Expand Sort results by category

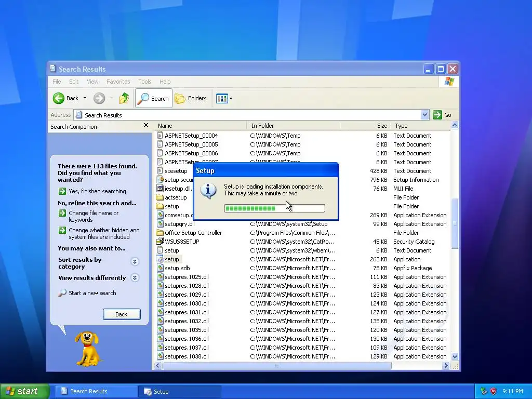(135, 261)
